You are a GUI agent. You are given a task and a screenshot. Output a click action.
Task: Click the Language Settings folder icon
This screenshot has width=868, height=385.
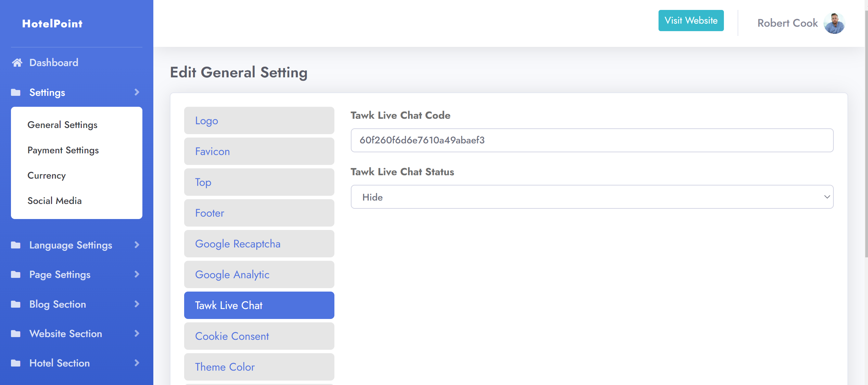16,245
